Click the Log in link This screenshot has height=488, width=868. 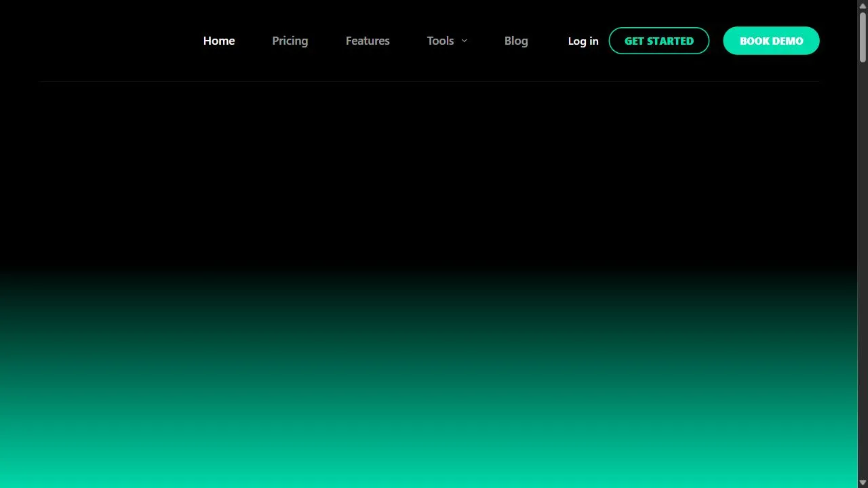click(583, 41)
